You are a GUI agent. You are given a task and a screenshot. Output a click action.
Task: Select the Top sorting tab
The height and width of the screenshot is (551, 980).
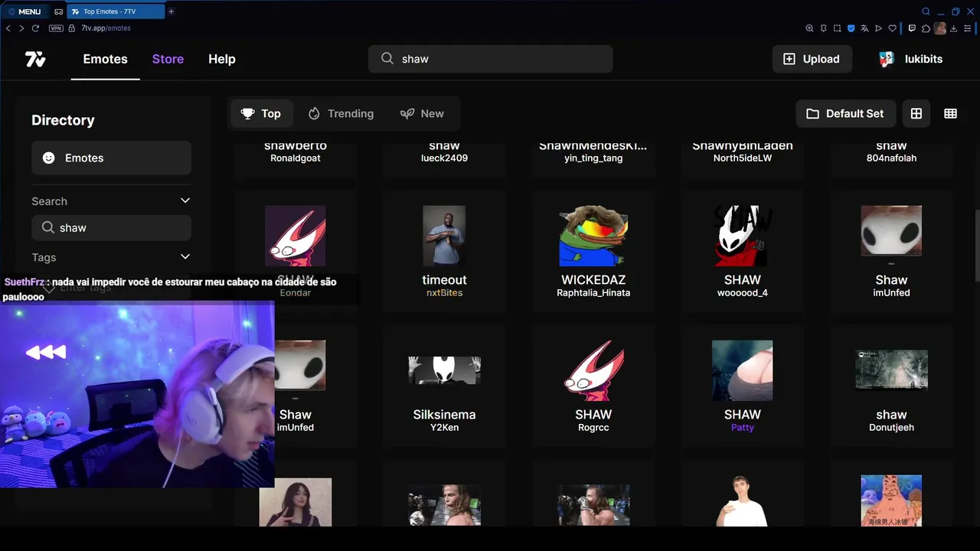[260, 113]
